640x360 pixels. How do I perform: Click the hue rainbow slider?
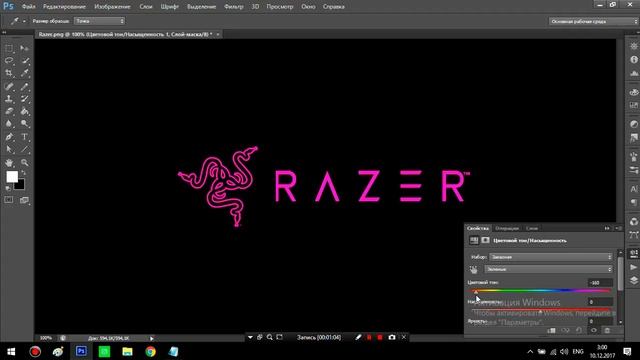pyautogui.click(x=541, y=291)
